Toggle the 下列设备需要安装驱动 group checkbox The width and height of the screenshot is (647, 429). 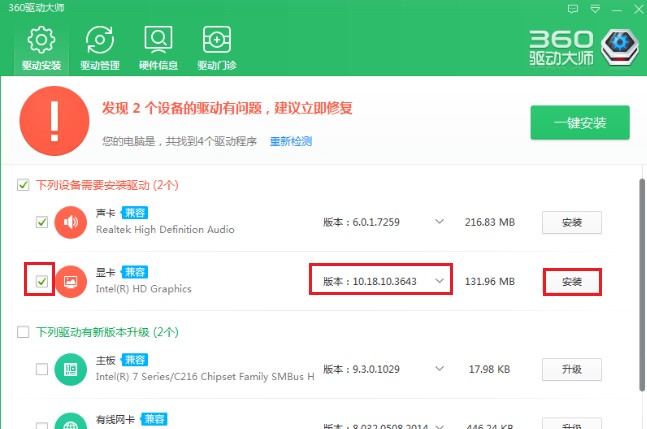(23, 185)
